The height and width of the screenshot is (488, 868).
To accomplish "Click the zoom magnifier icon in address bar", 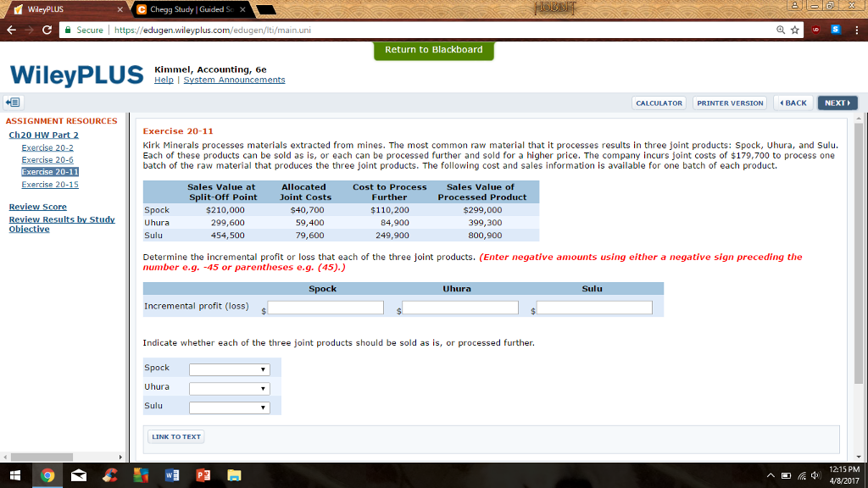I will click(781, 30).
